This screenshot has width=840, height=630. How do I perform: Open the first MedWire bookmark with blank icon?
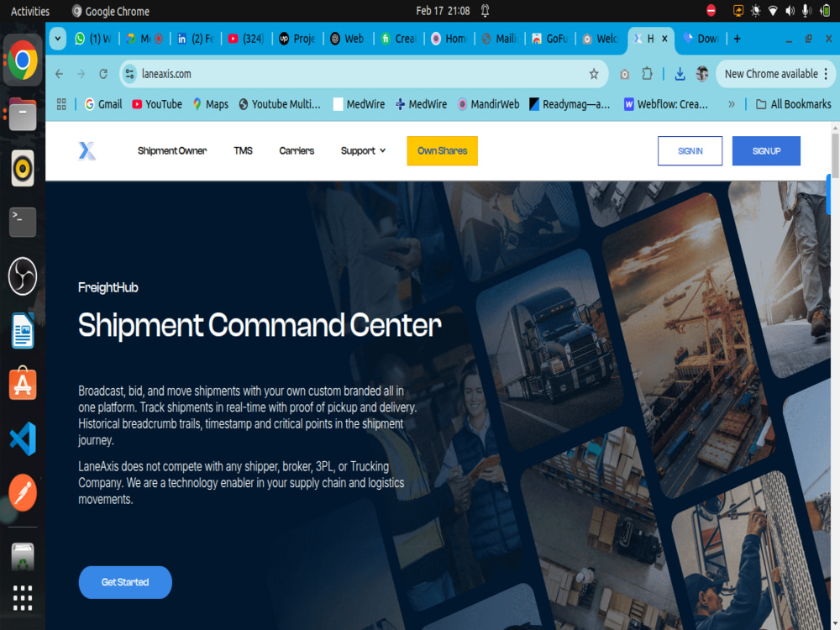(x=359, y=104)
